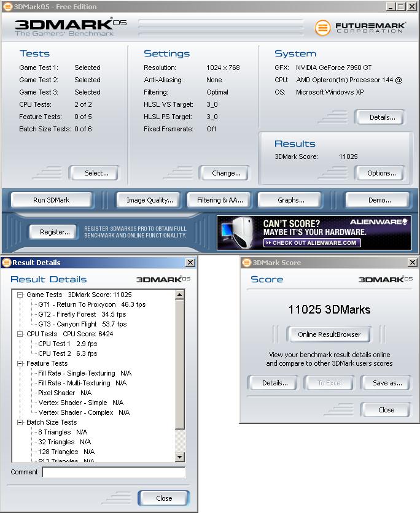The image size is (420, 513).
Task: Save the score with Save as
Action: coord(385,383)
